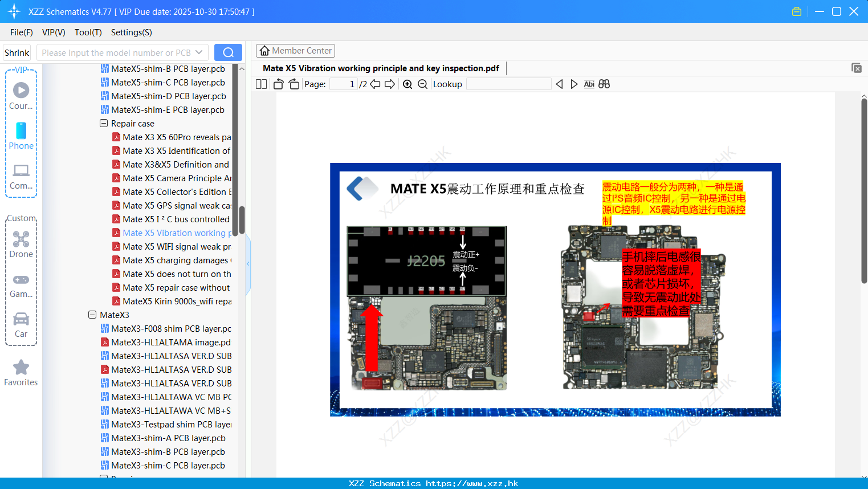
Task: Select Mate X5 Vibration working principle item
Action: [x=172, y=233]
